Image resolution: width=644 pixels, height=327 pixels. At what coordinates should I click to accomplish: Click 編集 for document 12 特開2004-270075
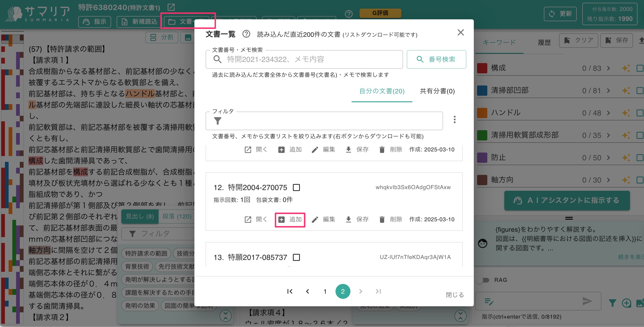323,219
